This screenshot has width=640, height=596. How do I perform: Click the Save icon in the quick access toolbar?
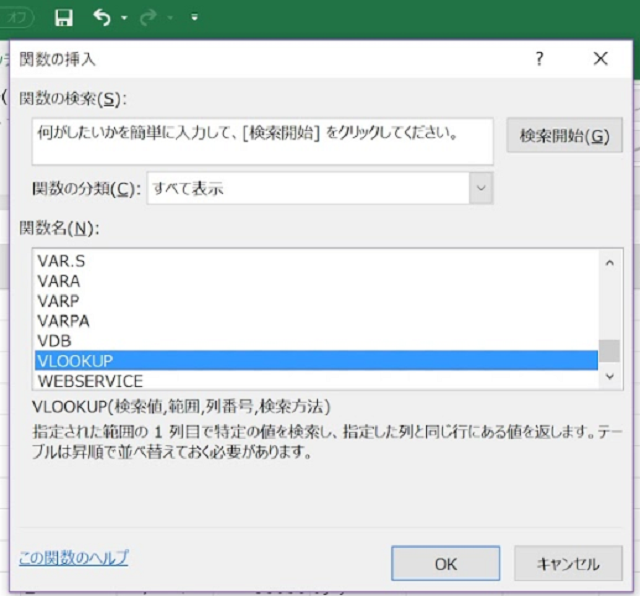64,18
